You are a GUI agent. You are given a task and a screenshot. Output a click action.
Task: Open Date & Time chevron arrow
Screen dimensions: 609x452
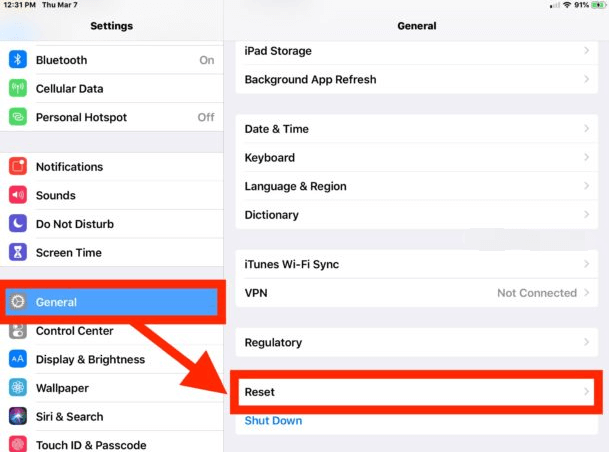586,129
